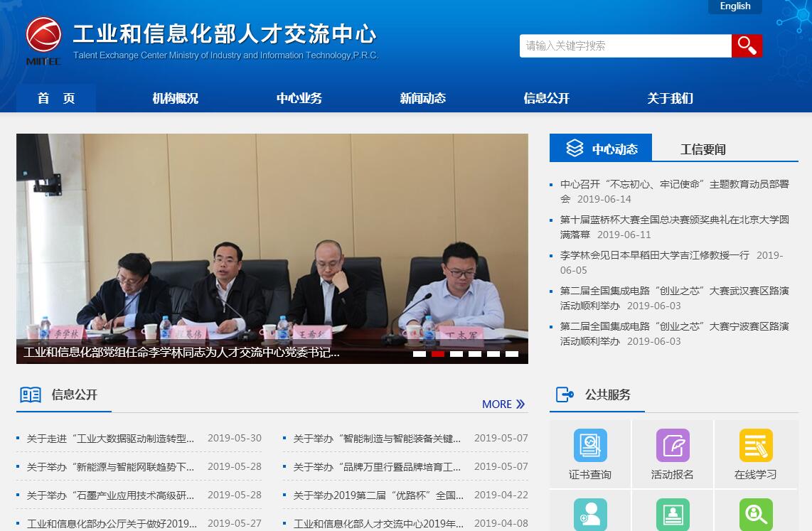Open the 关于我们 menu
Viewport: 812px width, 531px height.
670,98
